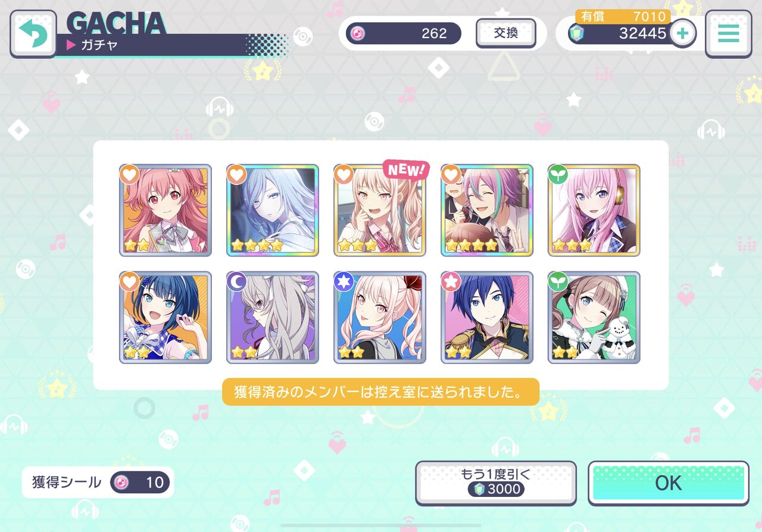Select the NEW four-star blonde twin-tail card
The image size is (762, 532).
click(380, 211)
